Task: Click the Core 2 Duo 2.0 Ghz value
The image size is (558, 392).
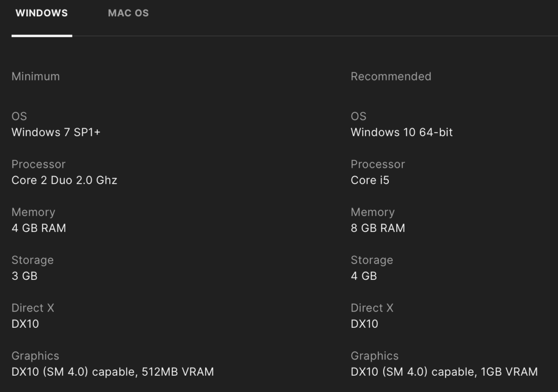Action: pos(64,180)
